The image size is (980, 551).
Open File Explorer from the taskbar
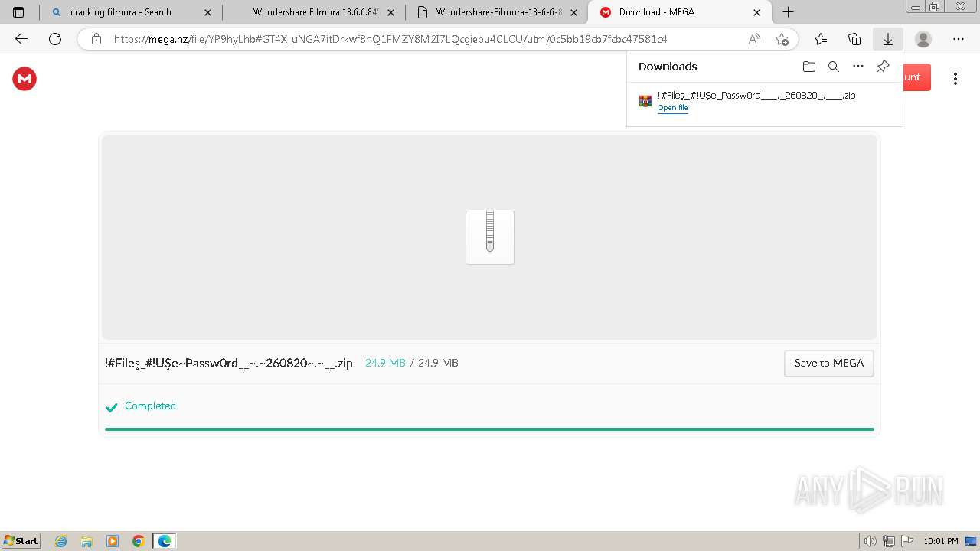(87, 541)
